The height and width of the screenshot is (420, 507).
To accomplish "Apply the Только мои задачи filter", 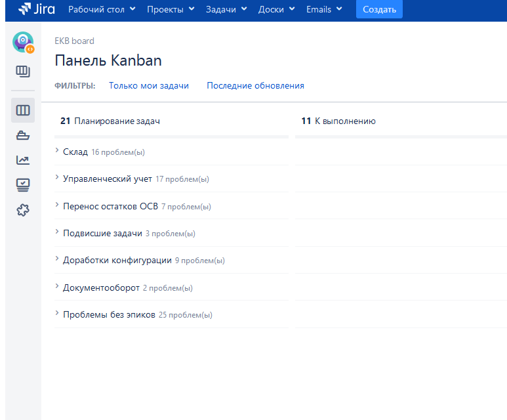I will (x=149, y=86).
